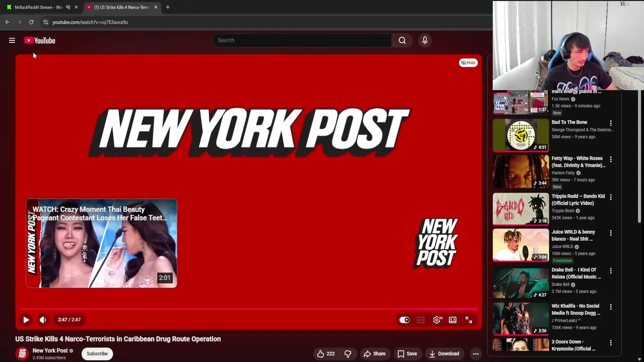This screenshot has width=644, height=362.
Task: Dislike the video
Action: [x=348, y=354]
